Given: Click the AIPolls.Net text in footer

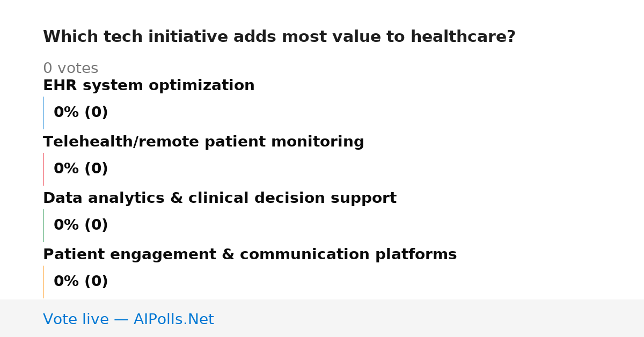Looking at the screenshot, I should click(173, 320).
